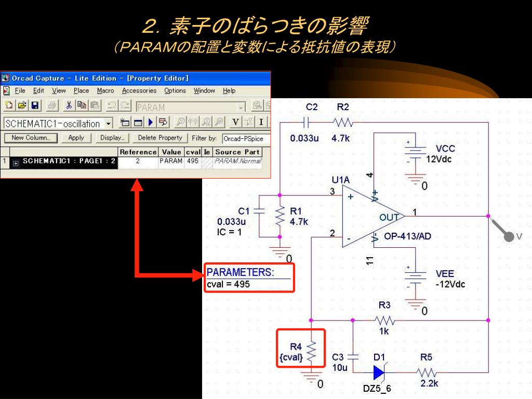
Task: Open the SCHEMATIC1-oscillation profile dropdown
Action: click(x=109, y=123)
